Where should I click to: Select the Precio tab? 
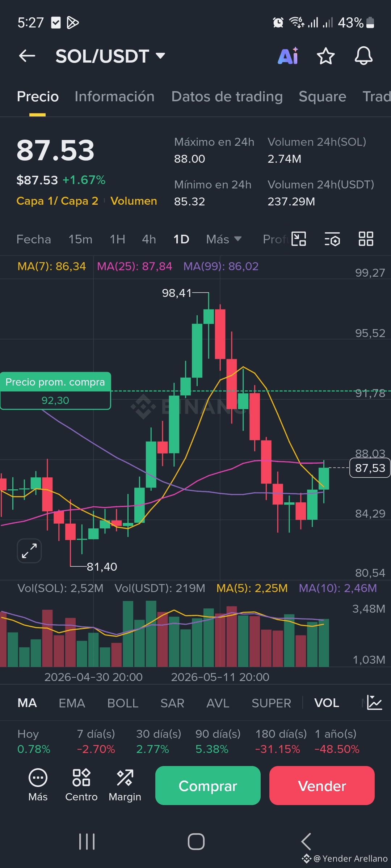[38, 97]
